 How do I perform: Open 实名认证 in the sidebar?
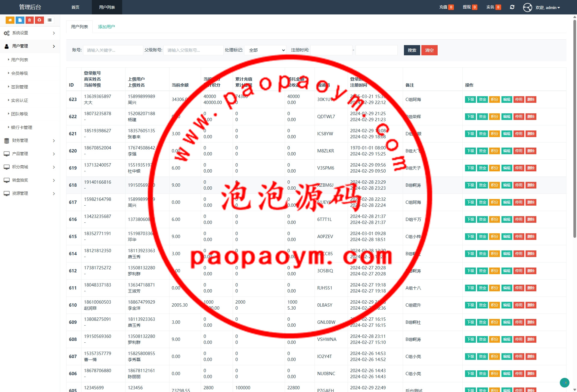[20, 100]
